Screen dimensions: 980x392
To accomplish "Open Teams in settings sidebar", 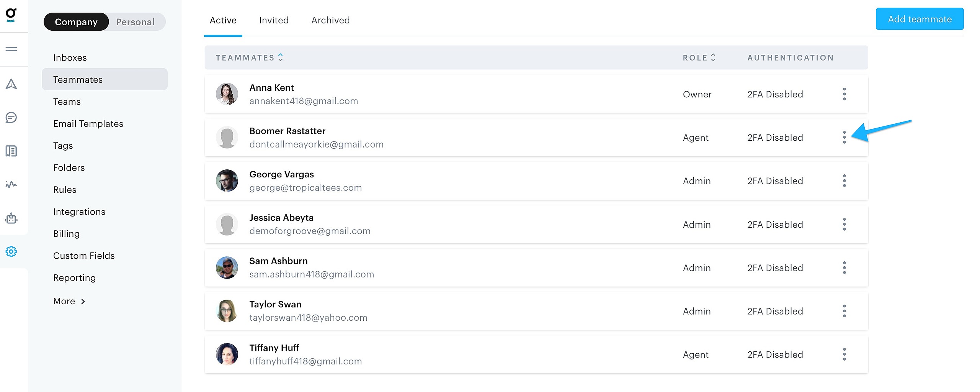I will [67, 102].
